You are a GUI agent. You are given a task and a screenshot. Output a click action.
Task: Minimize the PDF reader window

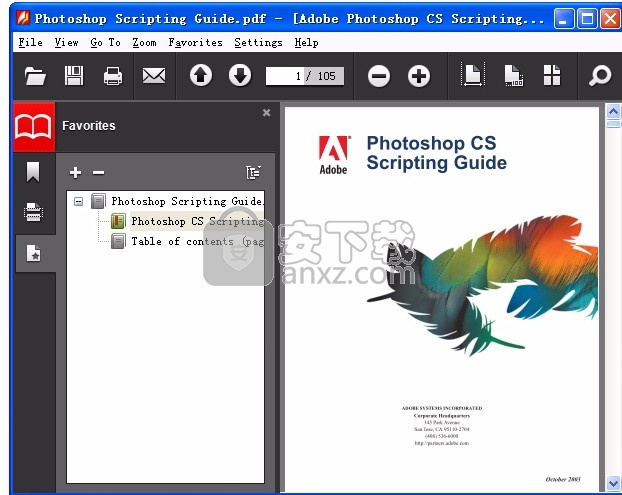[564, 18]
